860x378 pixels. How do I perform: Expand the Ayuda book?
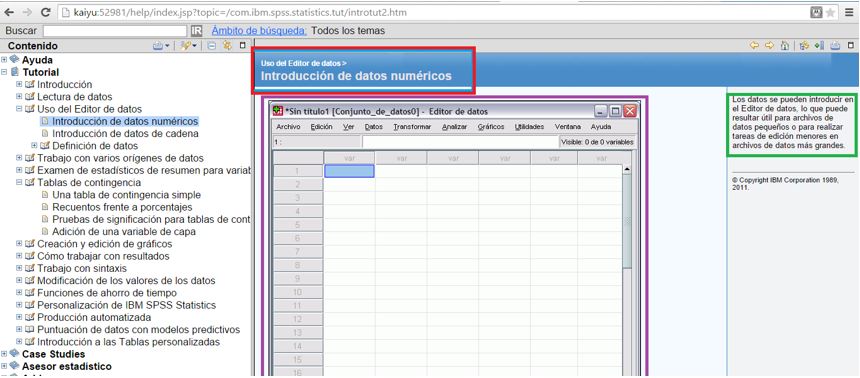click(4, 60)
